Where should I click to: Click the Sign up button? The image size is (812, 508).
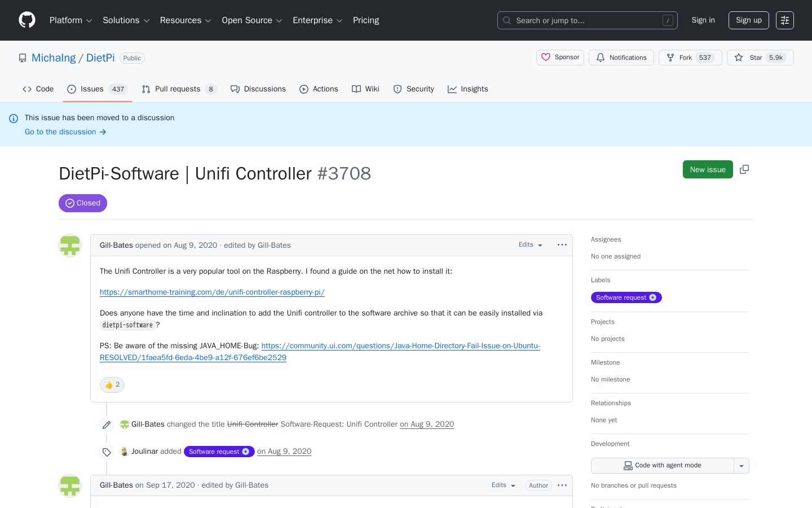coord(749,20)
